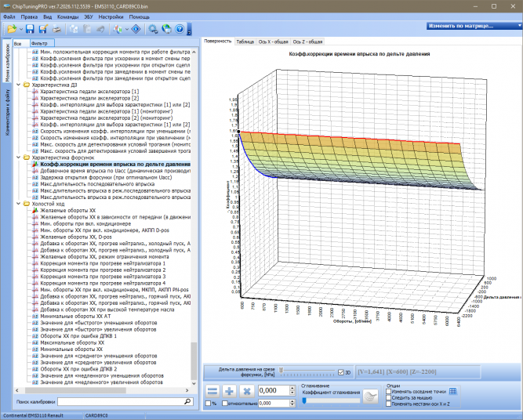
Task: Open the Настройки menu
Action: 111,16
